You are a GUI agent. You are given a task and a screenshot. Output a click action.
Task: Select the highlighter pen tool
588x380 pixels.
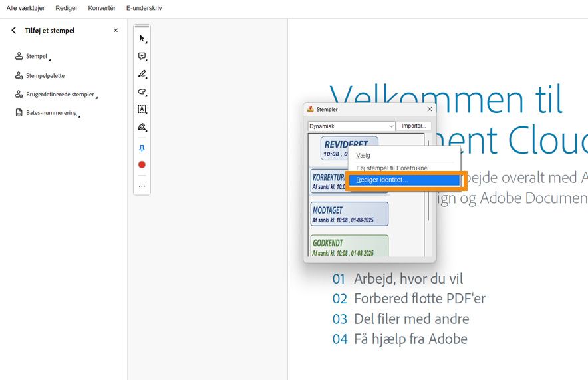click(x=142, y=74)
